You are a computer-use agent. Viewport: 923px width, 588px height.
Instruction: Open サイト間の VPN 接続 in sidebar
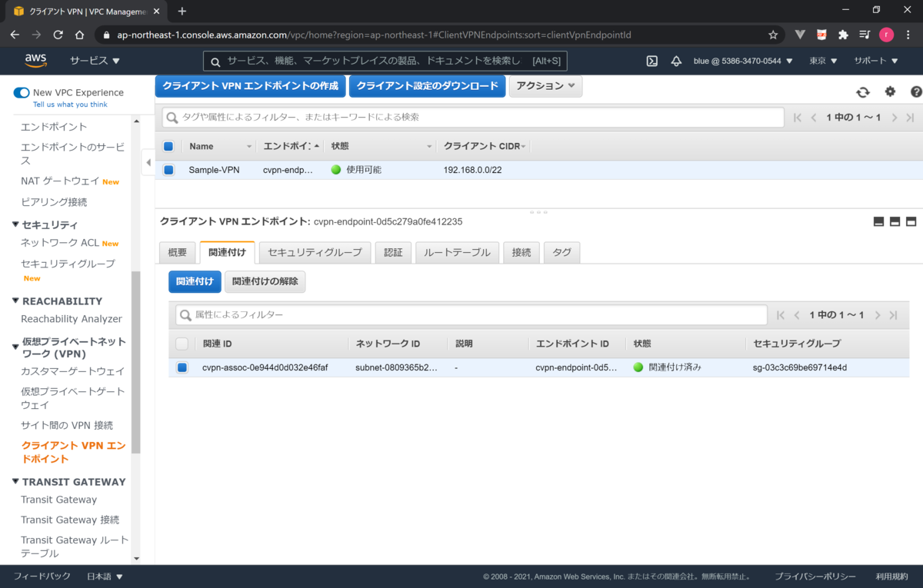point(67,425)
